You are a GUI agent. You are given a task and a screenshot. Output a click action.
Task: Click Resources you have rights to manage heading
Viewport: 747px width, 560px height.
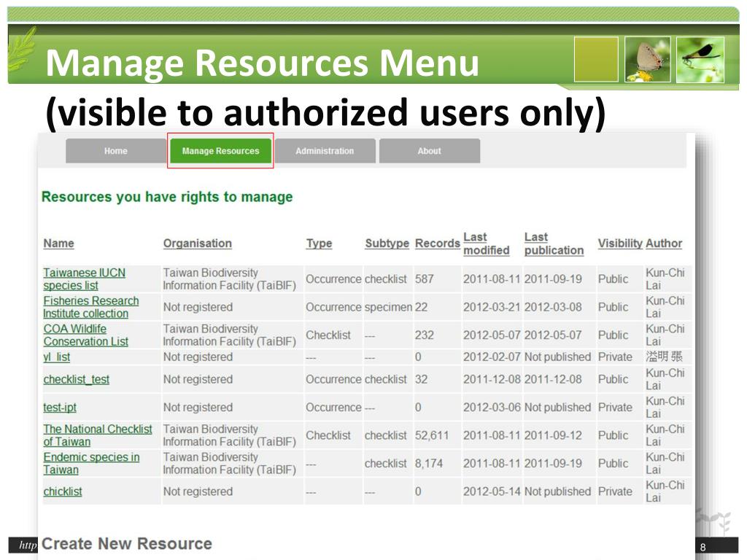tap(167, 197)
